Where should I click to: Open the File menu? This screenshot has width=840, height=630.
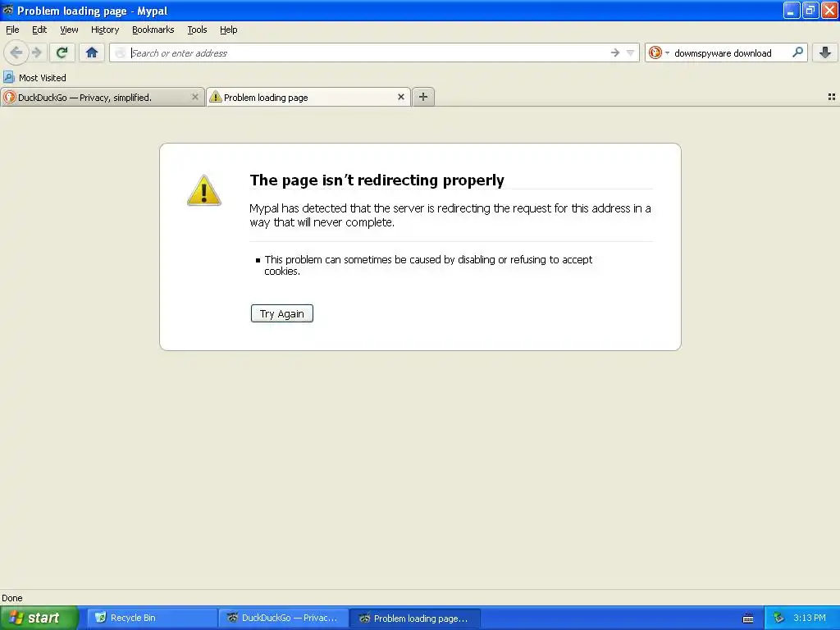coord(12,30)
